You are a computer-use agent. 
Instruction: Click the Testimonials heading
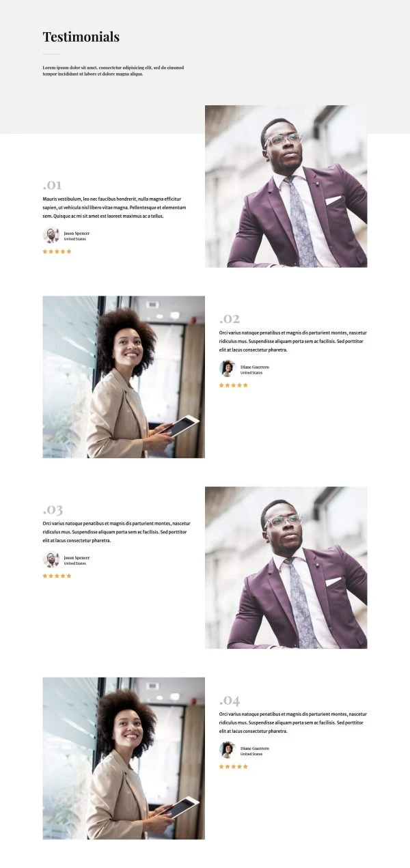tap(81, 37)
